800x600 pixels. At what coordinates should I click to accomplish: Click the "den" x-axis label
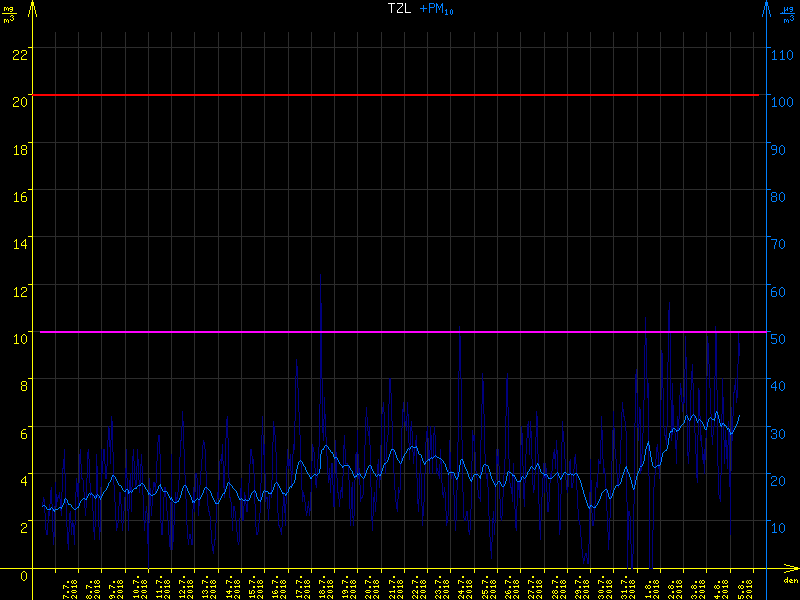coord(789,582)
